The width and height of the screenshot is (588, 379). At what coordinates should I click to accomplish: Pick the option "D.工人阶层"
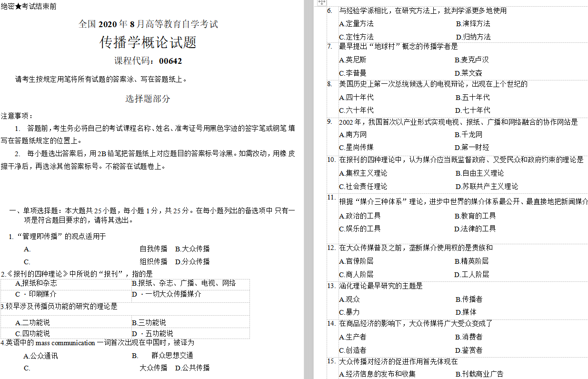pos(472,275)
